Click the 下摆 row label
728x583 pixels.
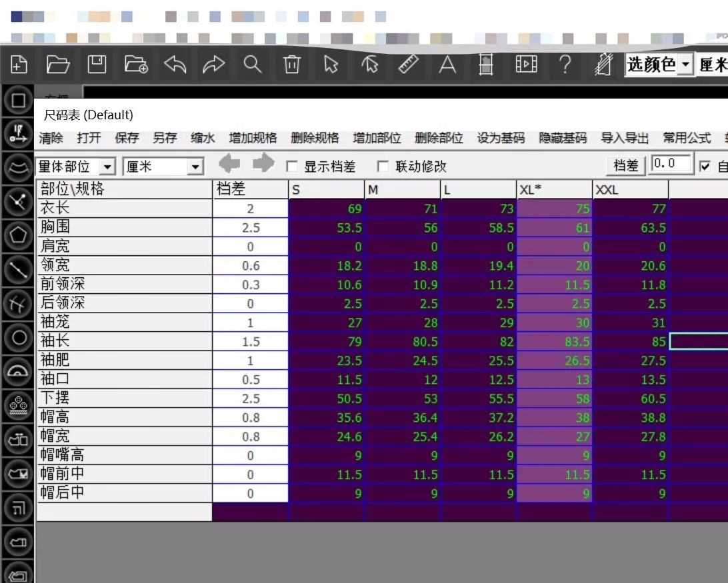pyautogui.click(x=125, y=398)
